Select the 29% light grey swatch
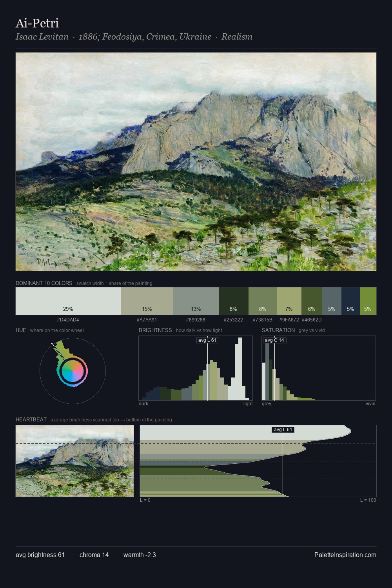Viewport: 392px width, 588px height. tap(68, 301)
